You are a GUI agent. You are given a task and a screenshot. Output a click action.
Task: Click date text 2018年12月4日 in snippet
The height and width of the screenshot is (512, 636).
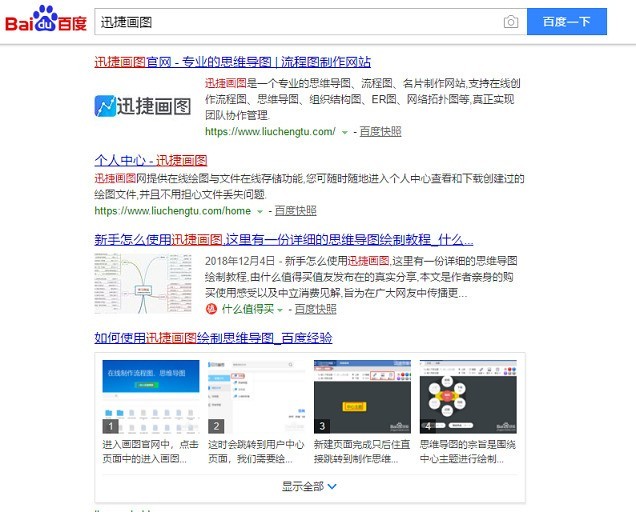[x=240, y=261]
